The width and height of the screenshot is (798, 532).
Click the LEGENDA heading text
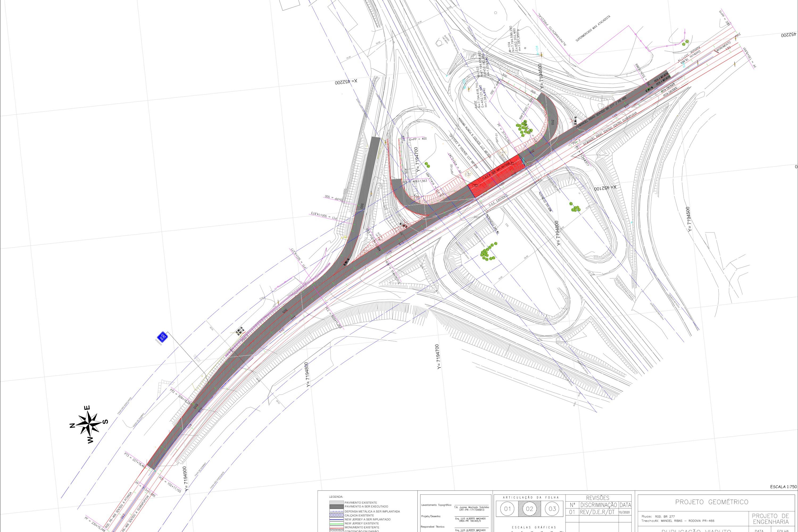[x=336, y=497]
